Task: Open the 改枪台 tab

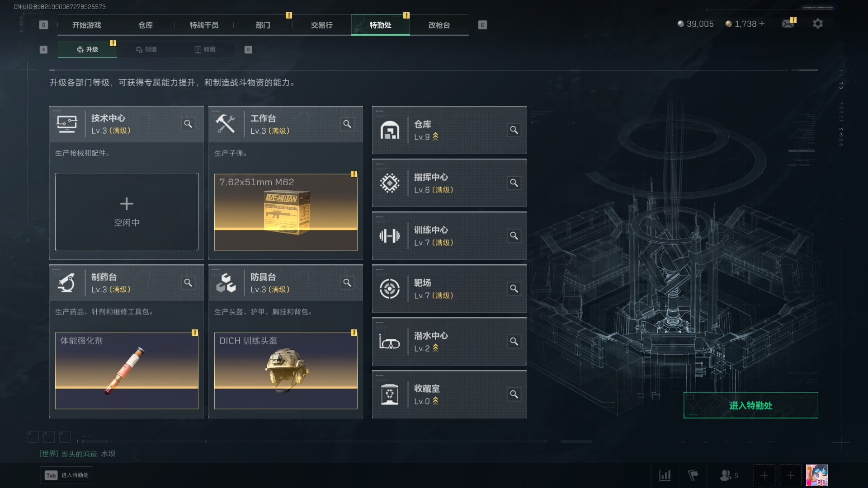Action: [439, 25]
